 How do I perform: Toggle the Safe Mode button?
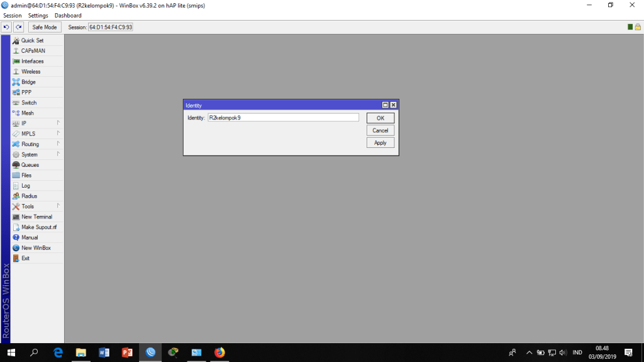click(x=45, y=27)
